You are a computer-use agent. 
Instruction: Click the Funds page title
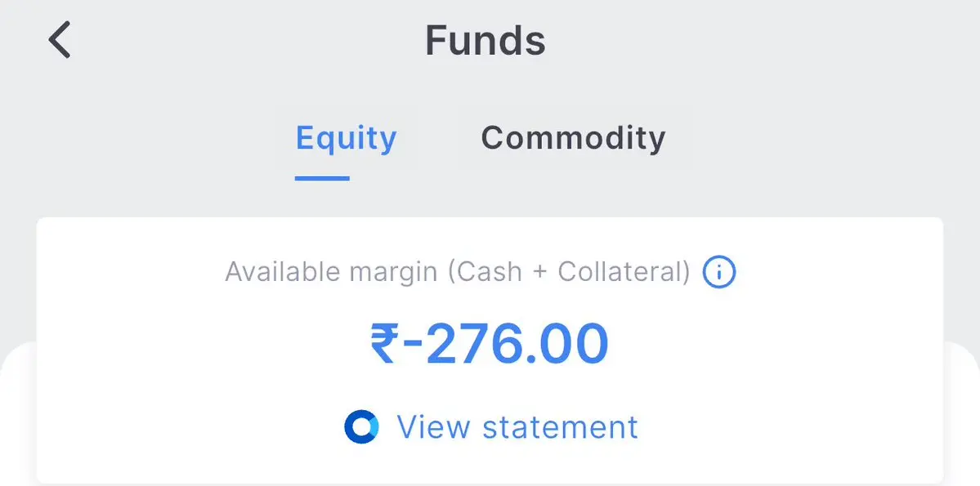485,41
